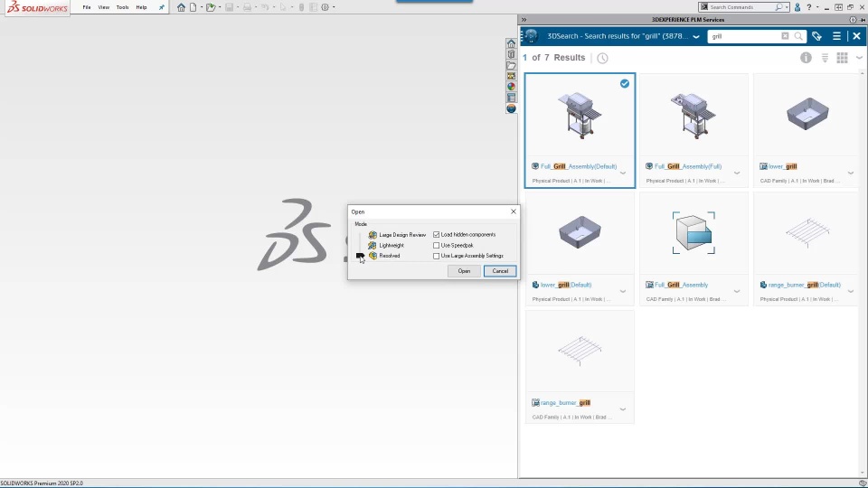Image resolution: width=868 pixels, height=488 pixels.
Task: Click the tag icon in 3DSearch header
Action: point(816,36)
